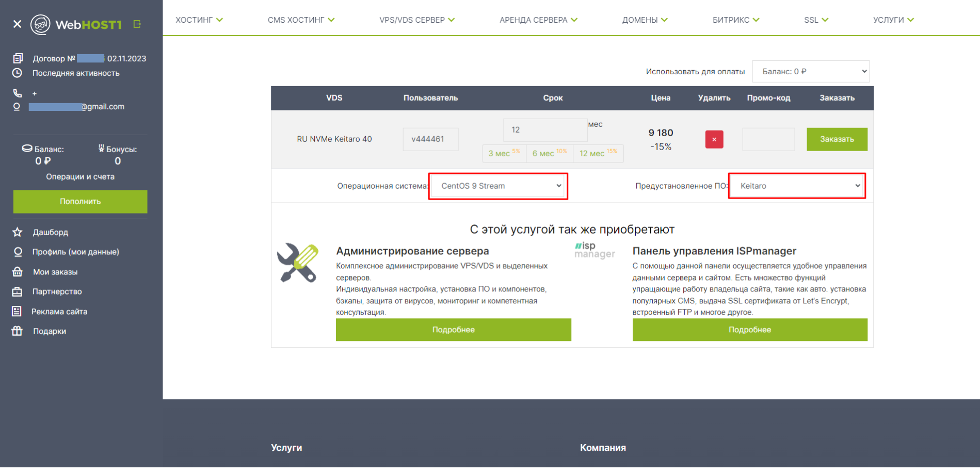Open the operating system dropdown CentOS 9 Stream
980x473 pixels.
(499, 186)
